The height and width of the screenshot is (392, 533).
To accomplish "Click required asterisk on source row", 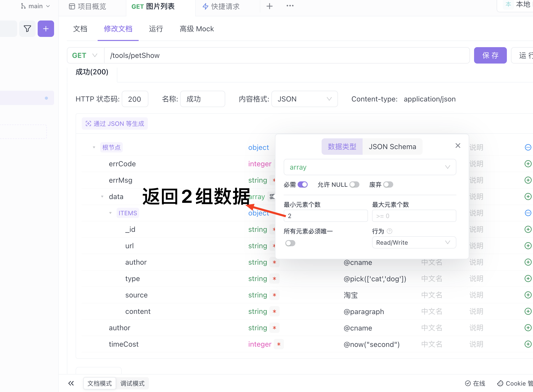I will coord(274,295).
